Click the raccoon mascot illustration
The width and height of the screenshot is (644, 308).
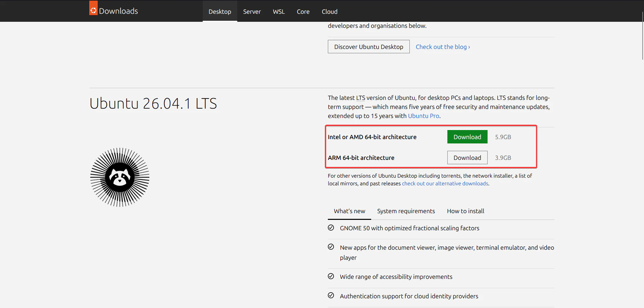tap(120, 177)
